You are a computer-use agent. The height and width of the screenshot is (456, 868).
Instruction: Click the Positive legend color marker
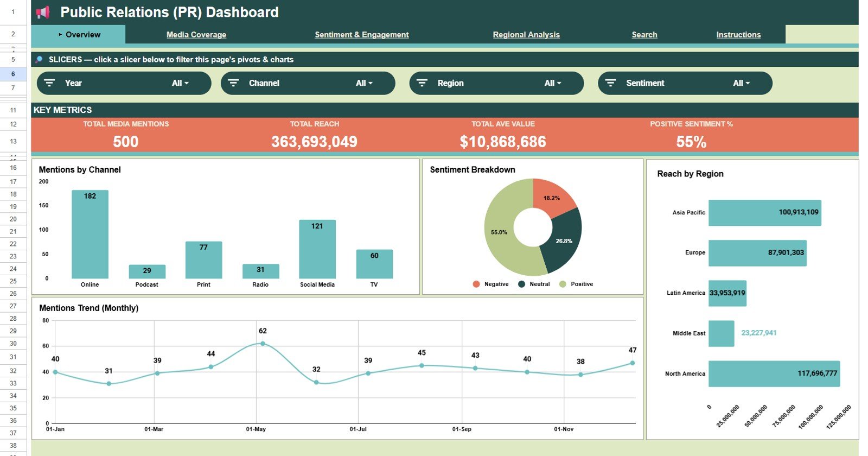tap(563, 284)
